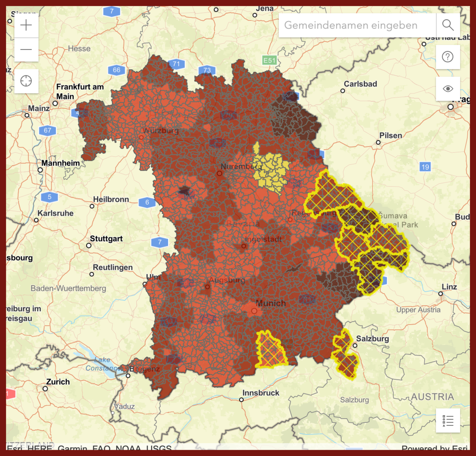Viewport: 476px width, 456px height.
Task: Click the blue 66 highway shield
Action: pos(117,70)
